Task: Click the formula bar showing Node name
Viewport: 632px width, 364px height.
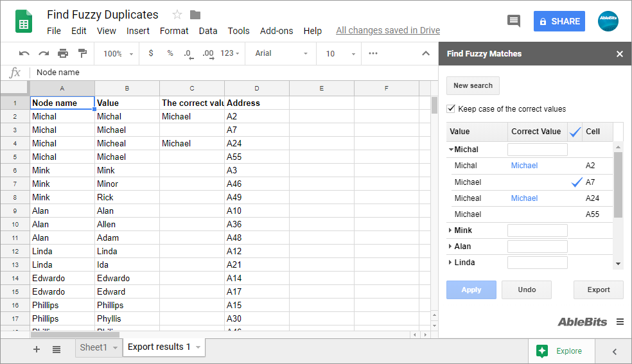Action: 234,73
